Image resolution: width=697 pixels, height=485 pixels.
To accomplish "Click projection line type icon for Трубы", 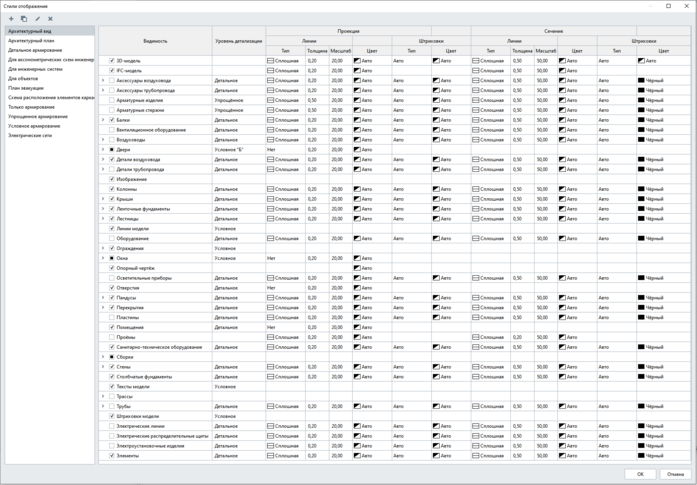I will coord(270,406).
